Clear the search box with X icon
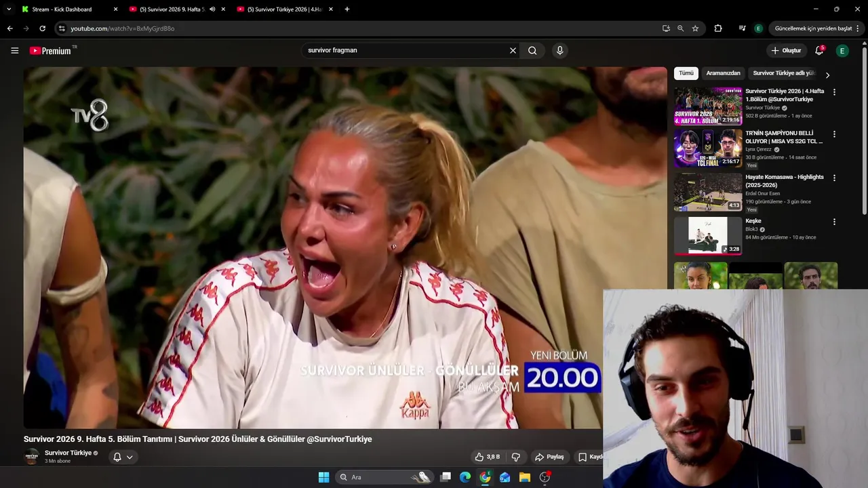 (x=513, y=50)
